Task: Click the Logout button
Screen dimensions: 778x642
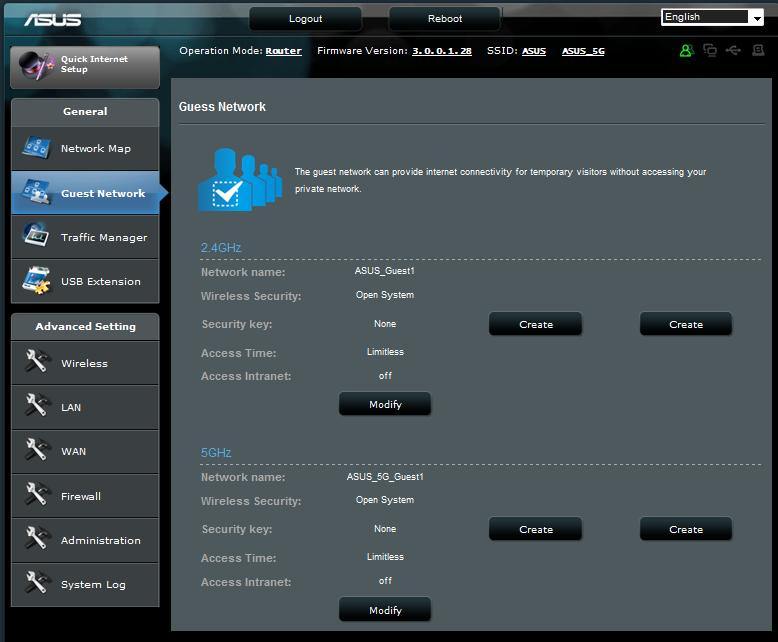Action: [x=305, y=19]
